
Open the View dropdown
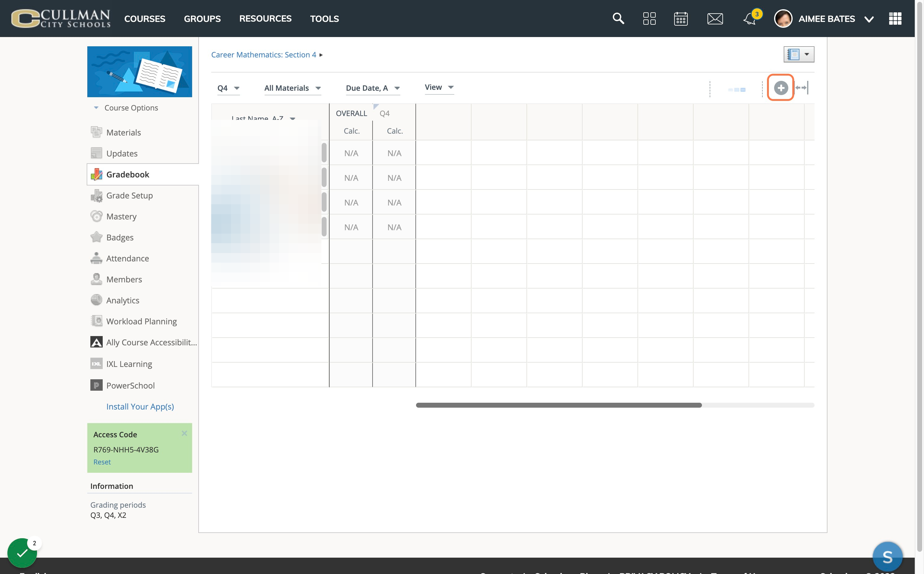pyautogui.click(x=439, y=87)
